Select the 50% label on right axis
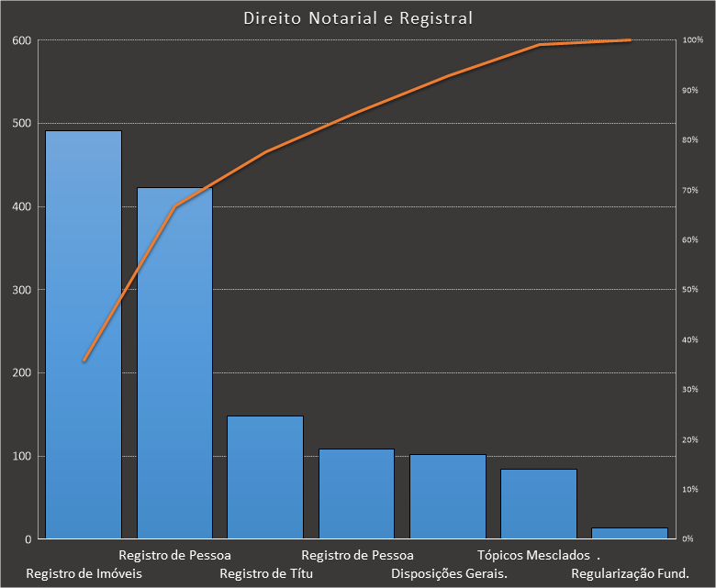Viewport: 716px width, 588px height. pos(692,290)
